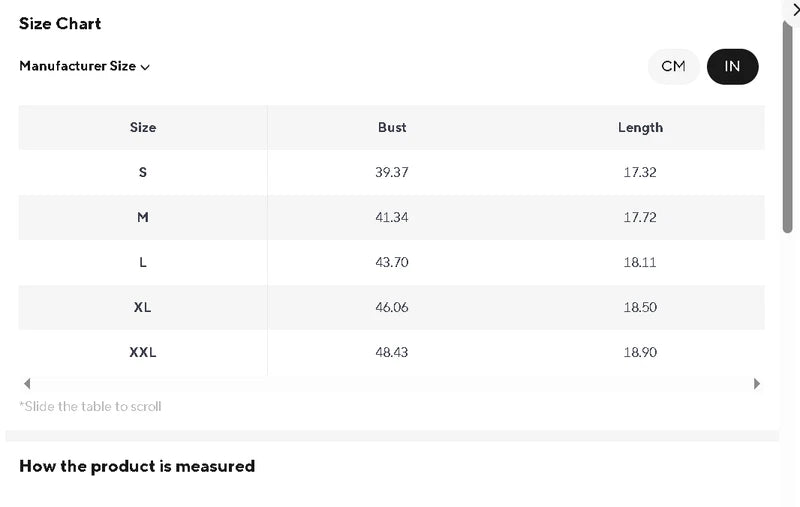Click the right scroll arrow under table
This screenshot has height=507, width=800.
point(757,384)
